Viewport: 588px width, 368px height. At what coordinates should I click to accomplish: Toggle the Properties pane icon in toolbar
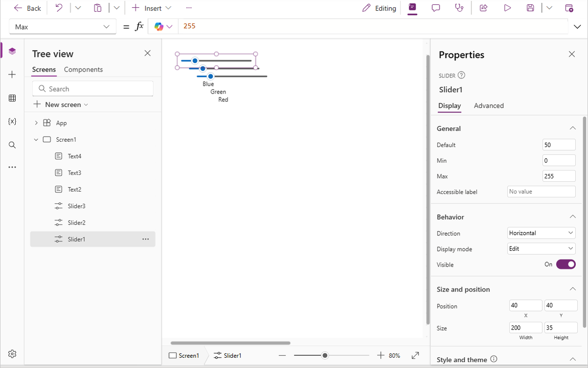point(413,8)
